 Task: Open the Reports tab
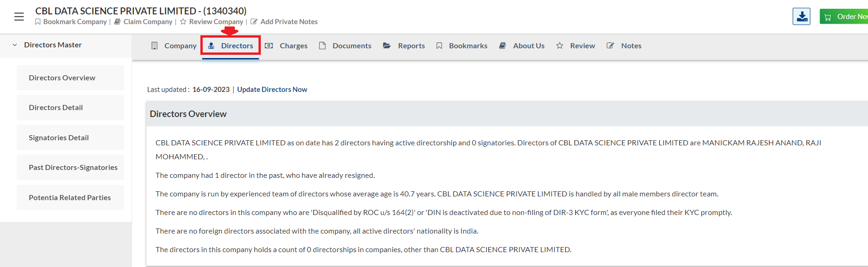tap(404, 46)
